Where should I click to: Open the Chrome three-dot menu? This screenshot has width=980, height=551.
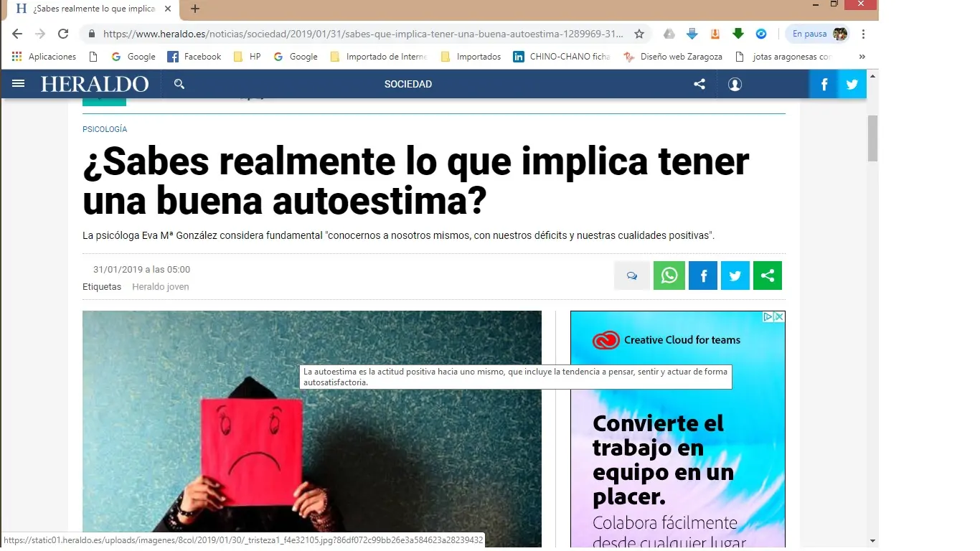[864, 34]
